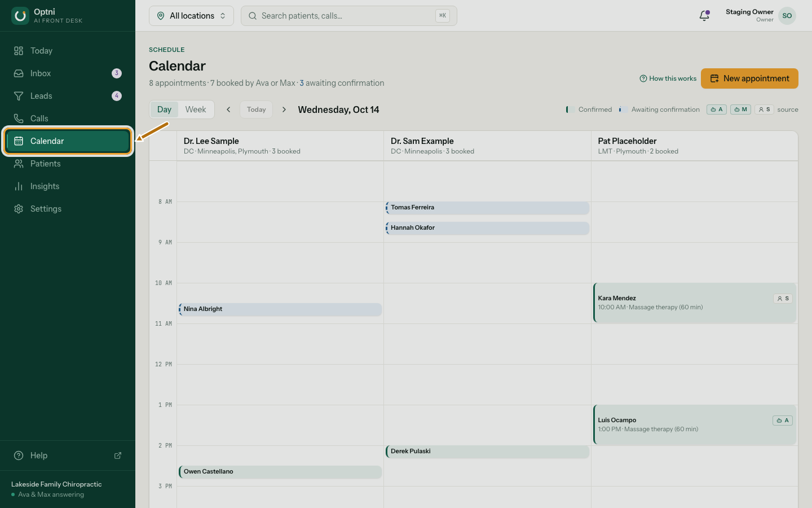812x508 pixels.
Task: Switch to Week view
Action: tap(196, 110)
